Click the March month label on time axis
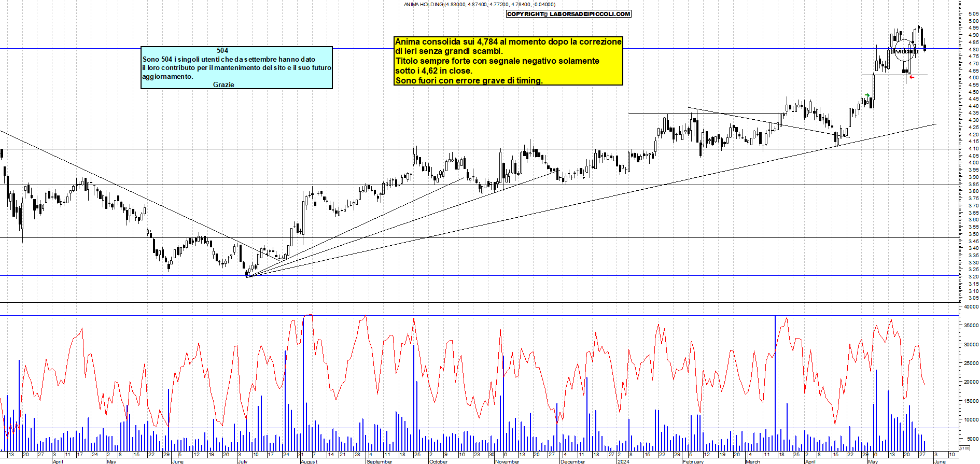This screenshot has width=980, height=464. pyautogui.click(x=753, y=461)
